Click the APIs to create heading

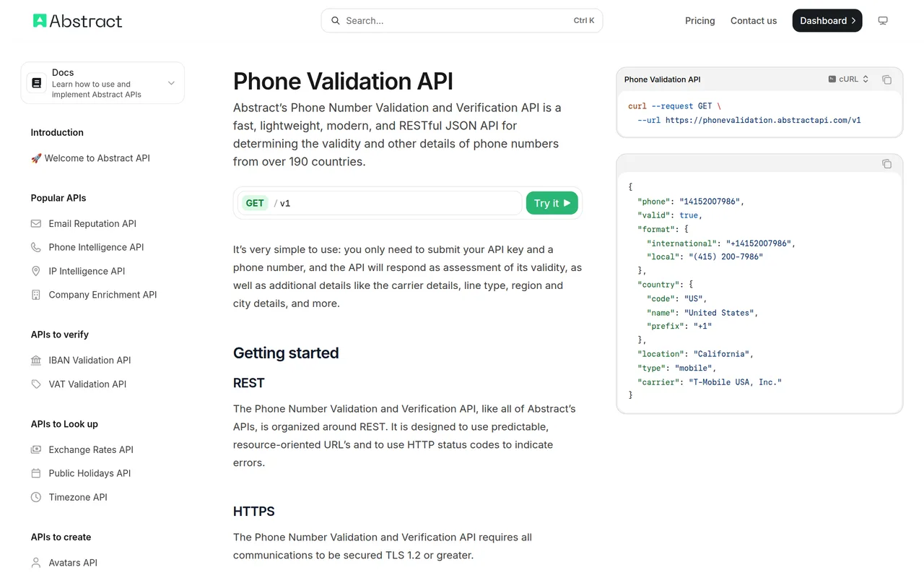(x=61, y=537)
